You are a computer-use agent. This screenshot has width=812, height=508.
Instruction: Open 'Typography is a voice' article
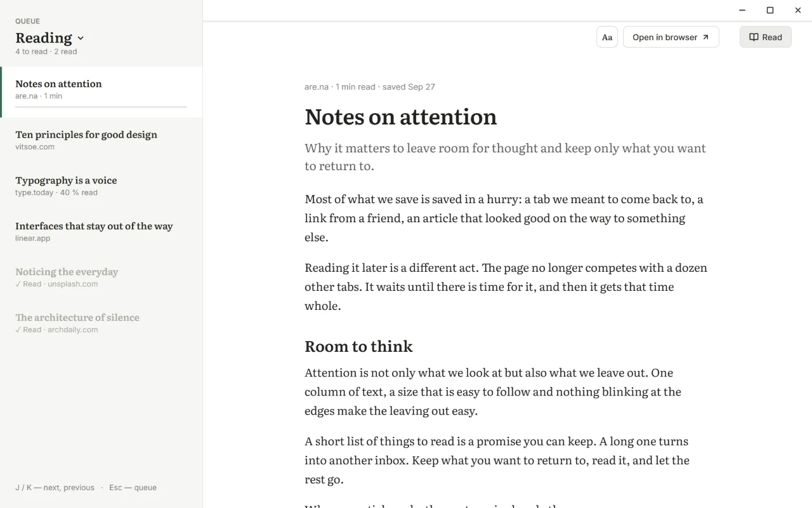click(x=101, y=186)
